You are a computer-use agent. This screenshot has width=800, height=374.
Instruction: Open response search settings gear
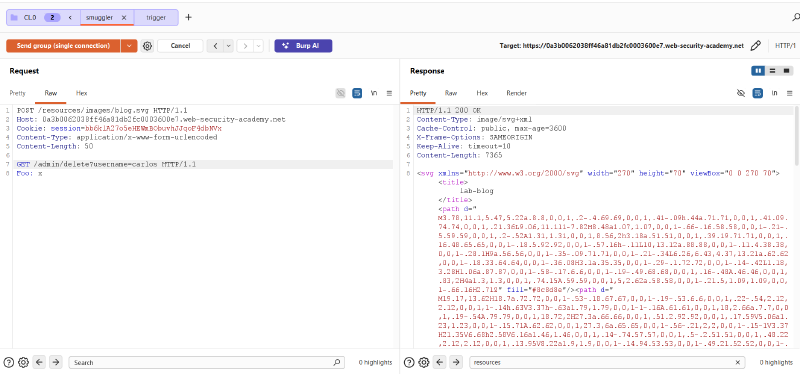coord(423,362)
